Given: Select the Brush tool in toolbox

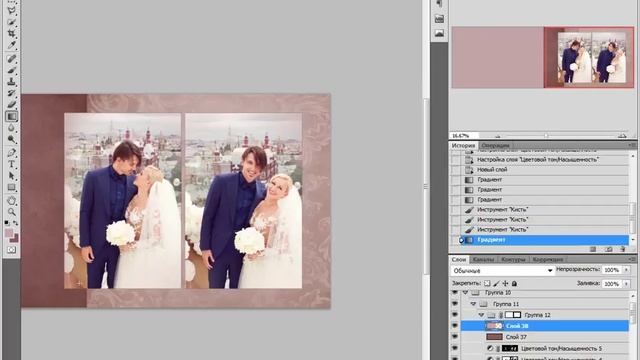Looking at the screenshot, I should click(x=11, y=70).
